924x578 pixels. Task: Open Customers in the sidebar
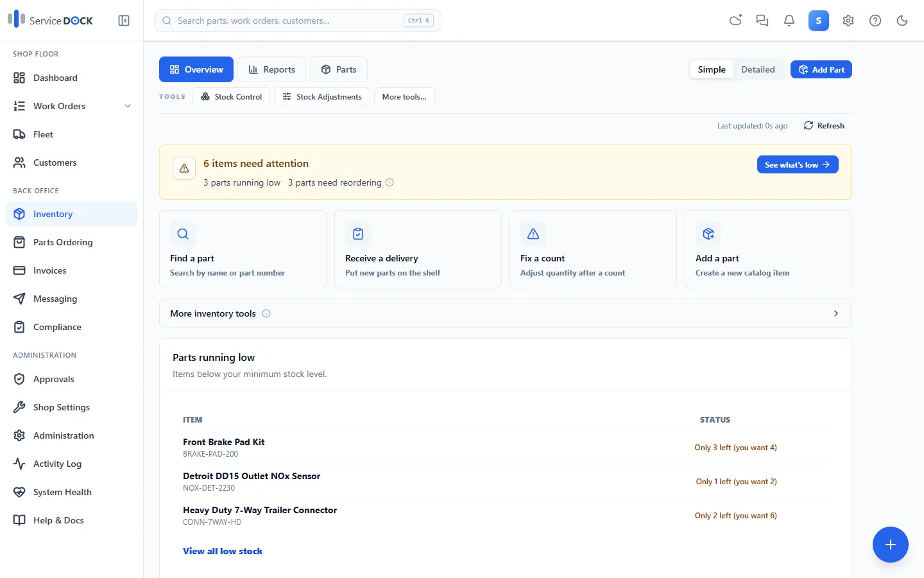click(x=71, y=162)
